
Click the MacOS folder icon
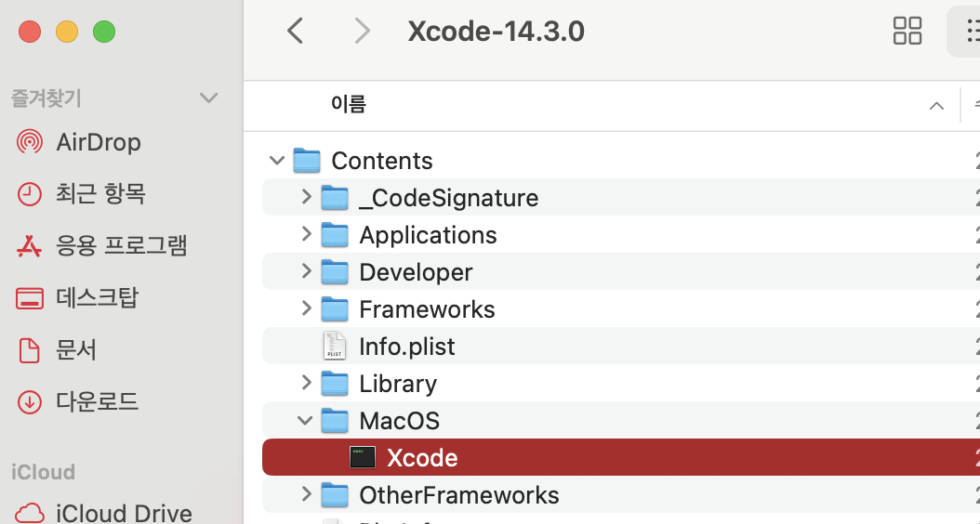tap(335, 420)
